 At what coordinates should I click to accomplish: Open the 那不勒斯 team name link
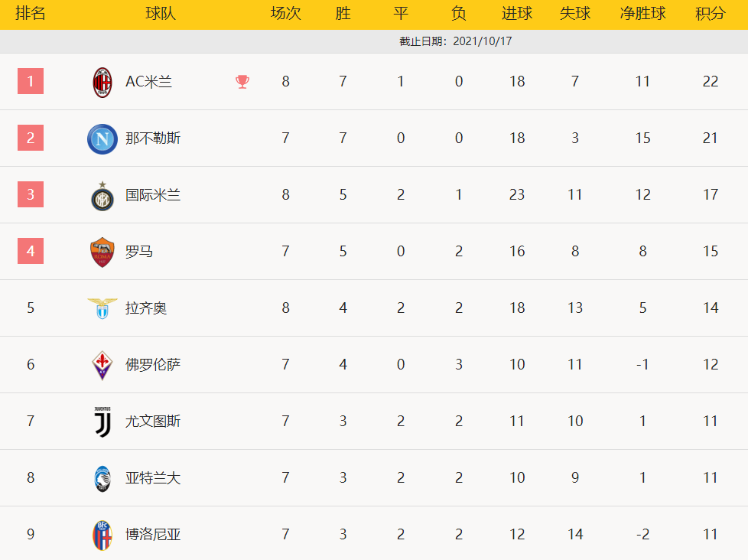point(153,138)
